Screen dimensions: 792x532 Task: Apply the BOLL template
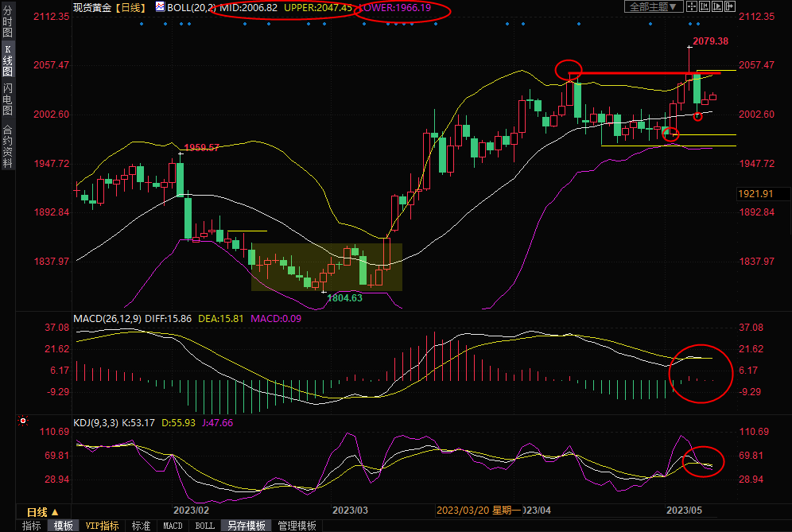tap(204, 526)
